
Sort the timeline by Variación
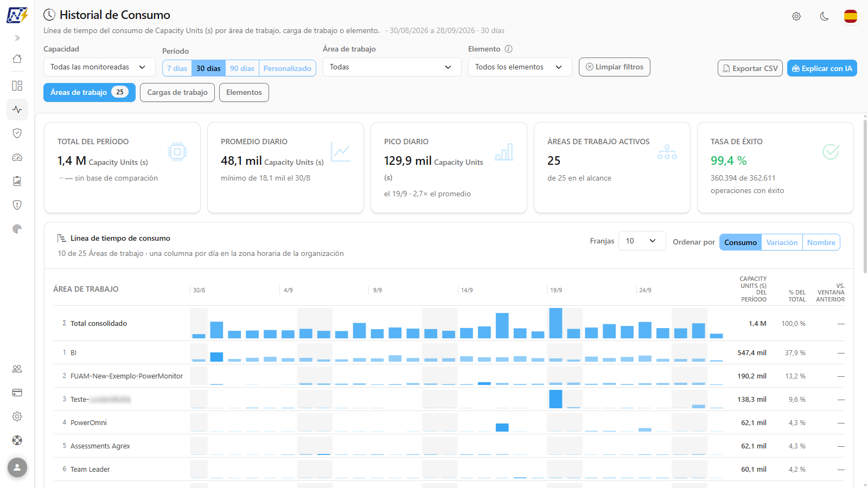[x=782, y=242]
